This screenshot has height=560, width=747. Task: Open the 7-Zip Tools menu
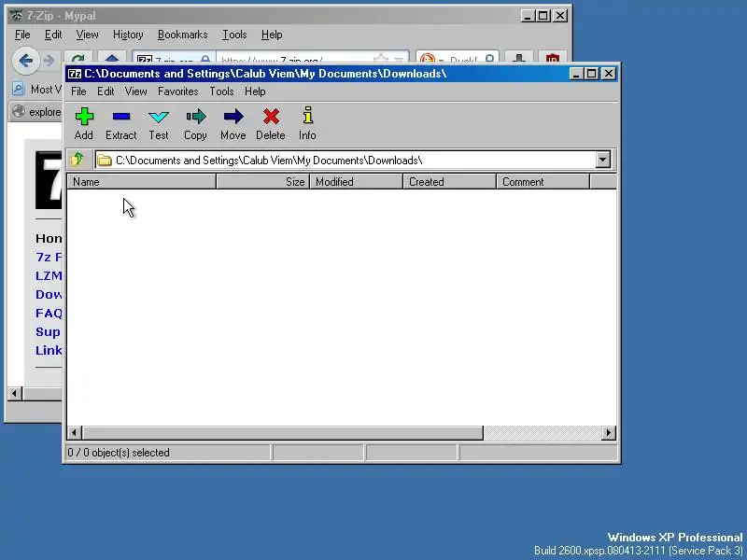point(221,91)
